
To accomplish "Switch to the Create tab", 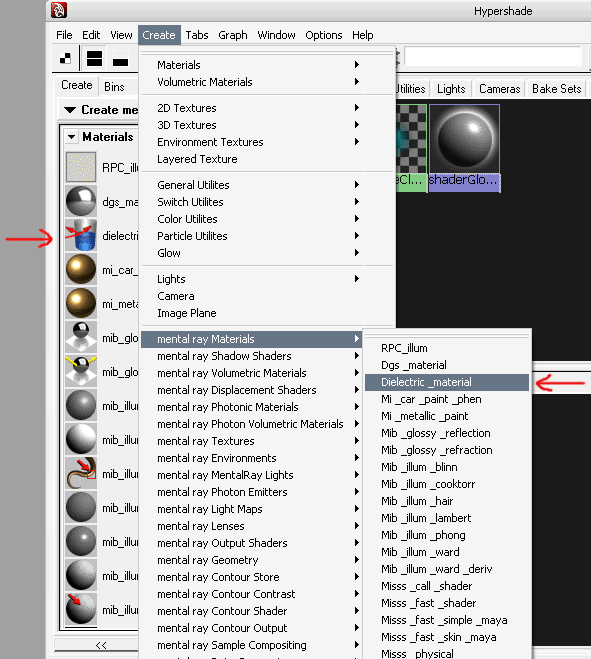I will tap(77, 85).
